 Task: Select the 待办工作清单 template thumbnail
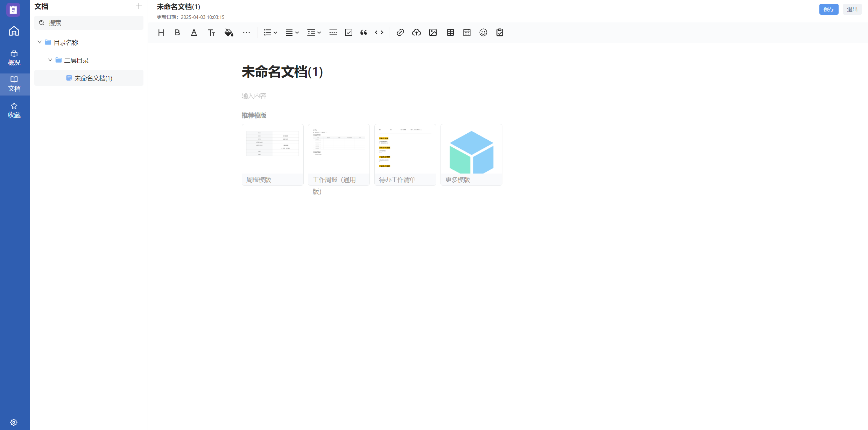point(405,154)
